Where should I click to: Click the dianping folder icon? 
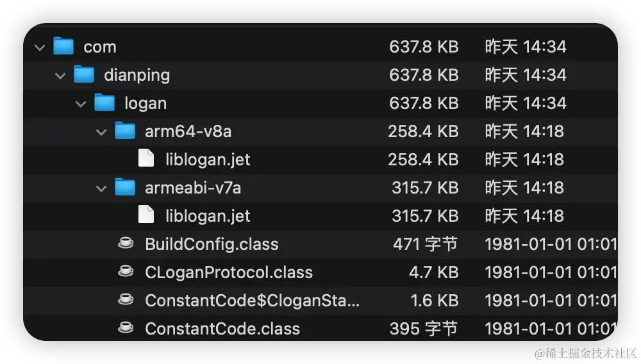click(84, 74)
